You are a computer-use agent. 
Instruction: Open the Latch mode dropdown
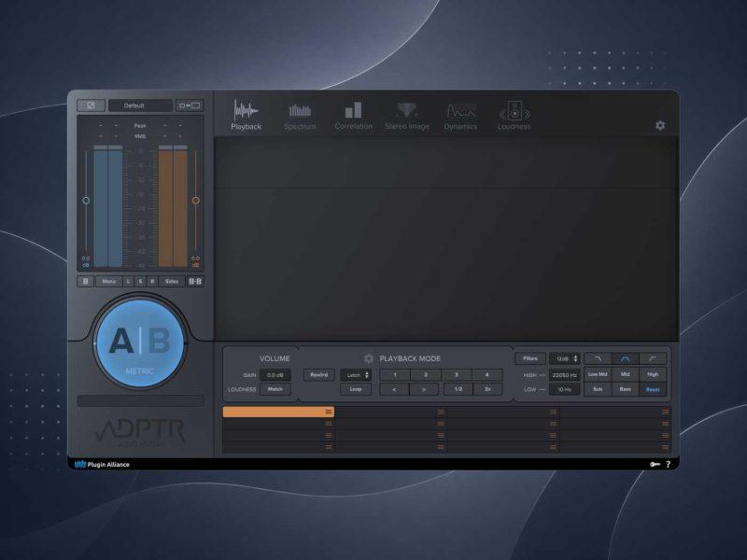tap(356, 375)
